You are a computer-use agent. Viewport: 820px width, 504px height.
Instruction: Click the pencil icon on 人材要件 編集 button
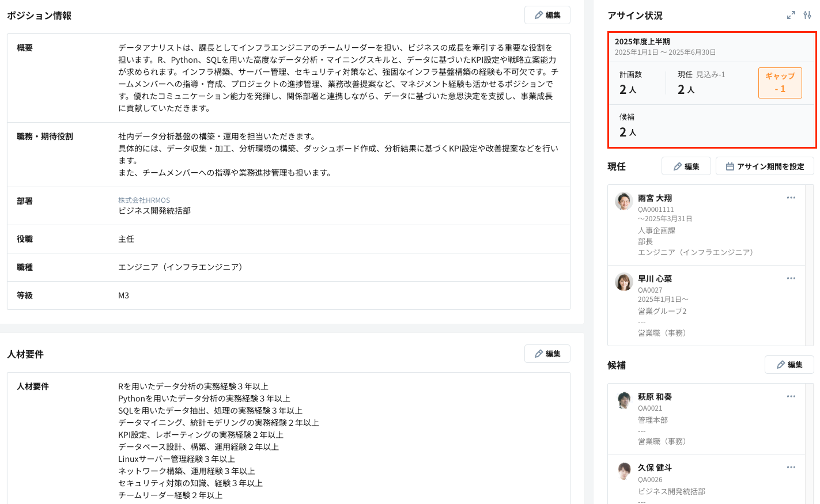[x=539, y=354]
